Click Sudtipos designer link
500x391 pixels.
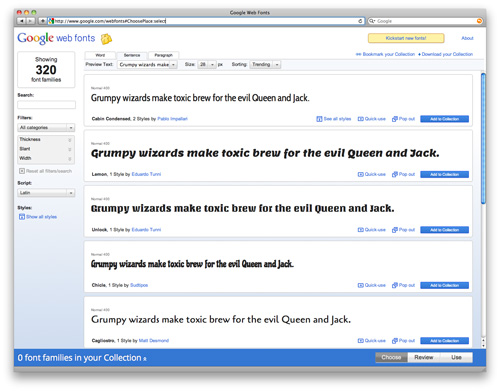point(139,285)
